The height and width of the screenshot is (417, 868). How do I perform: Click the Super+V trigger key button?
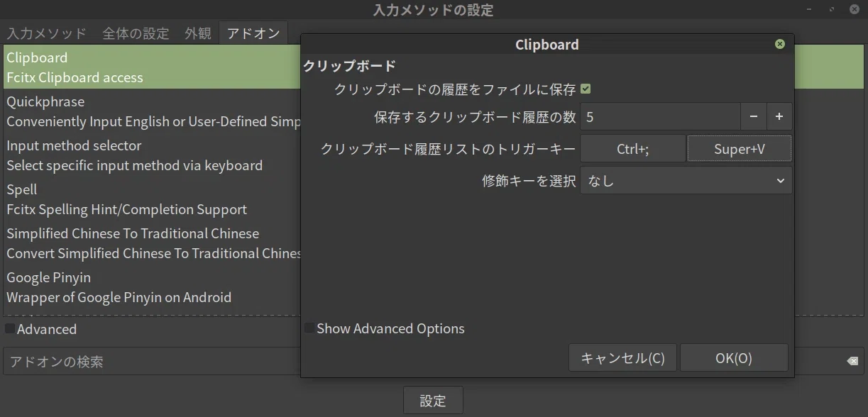click(739, 148)
